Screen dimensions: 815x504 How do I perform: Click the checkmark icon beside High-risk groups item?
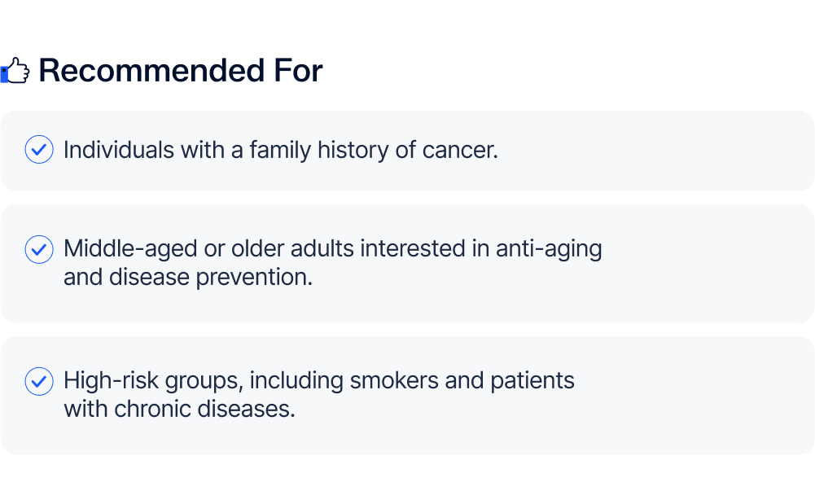[39, 381]
